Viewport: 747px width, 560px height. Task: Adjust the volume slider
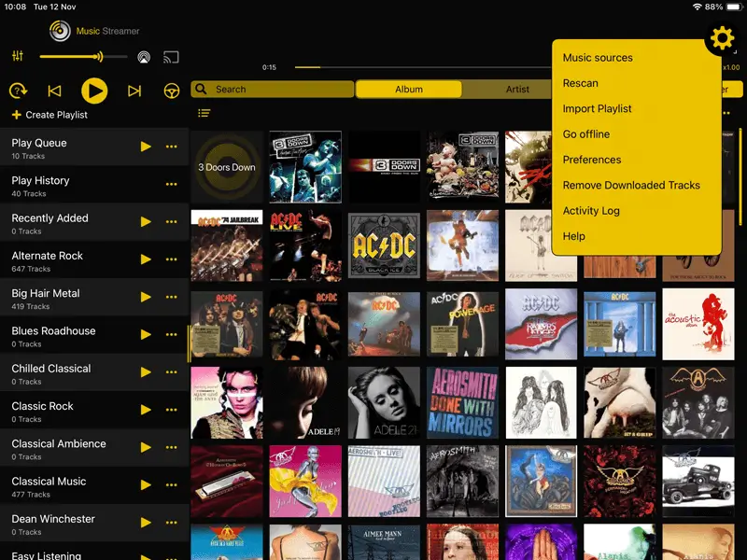83,57
